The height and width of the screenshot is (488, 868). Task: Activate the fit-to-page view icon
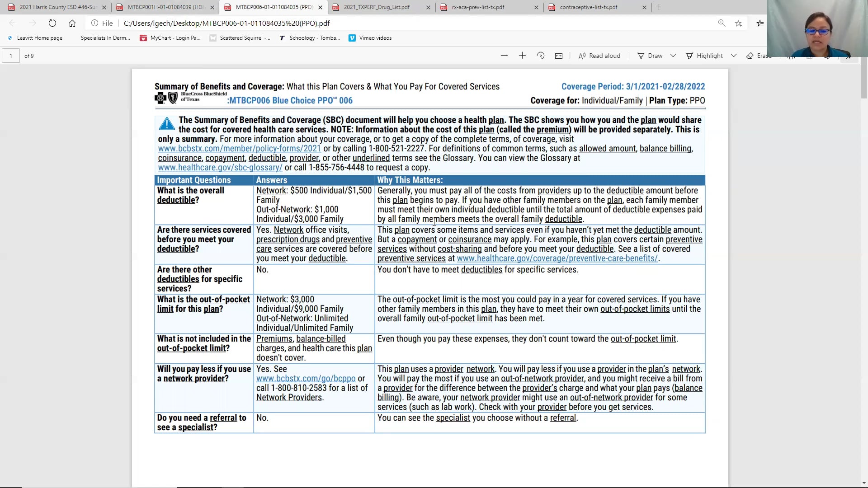pos(558,56)
